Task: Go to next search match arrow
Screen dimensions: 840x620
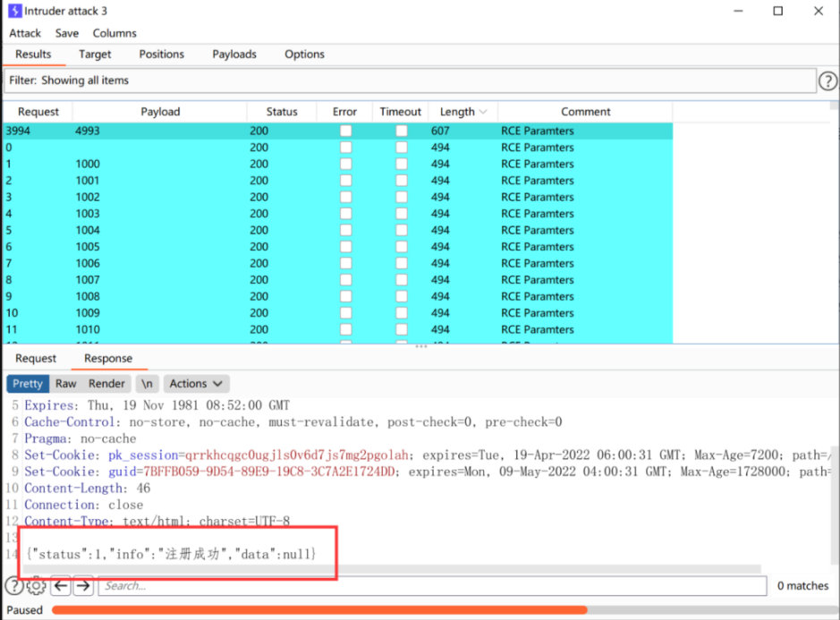Action: point(83,586)
